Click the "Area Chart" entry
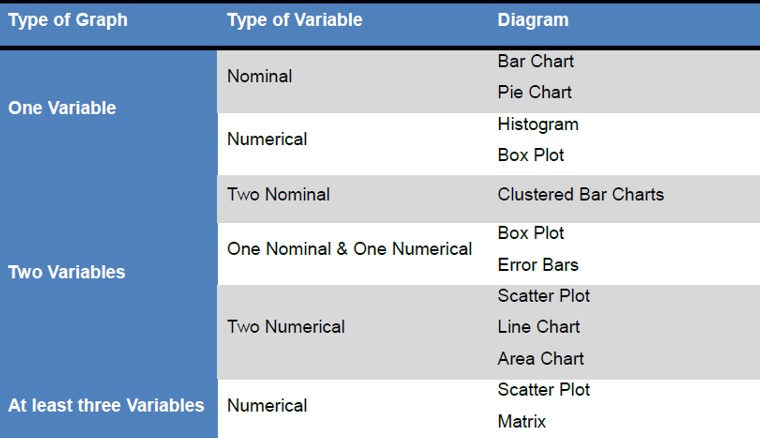The width and height of the screenshot is (760, 438). (x=541, y=358)
